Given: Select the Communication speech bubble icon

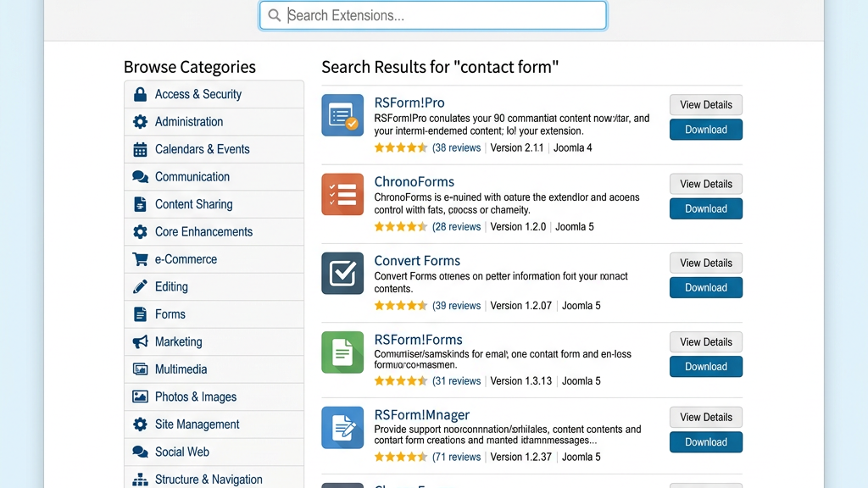Looking at the screenshot, I should coord(141,176).
